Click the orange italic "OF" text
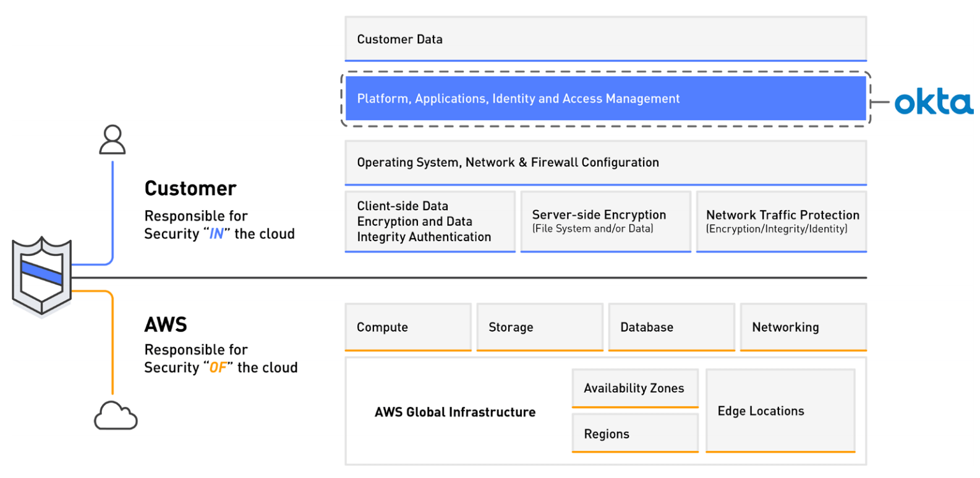This screenshot has width=980, height=478. (x=218, y=368)
